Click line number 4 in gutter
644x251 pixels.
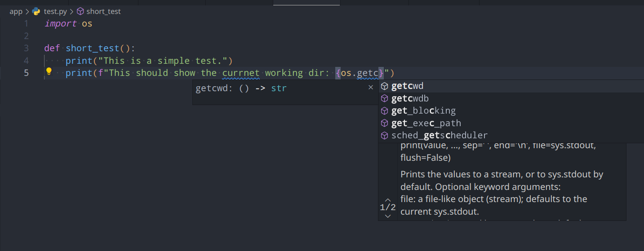(x=26, y=60)
